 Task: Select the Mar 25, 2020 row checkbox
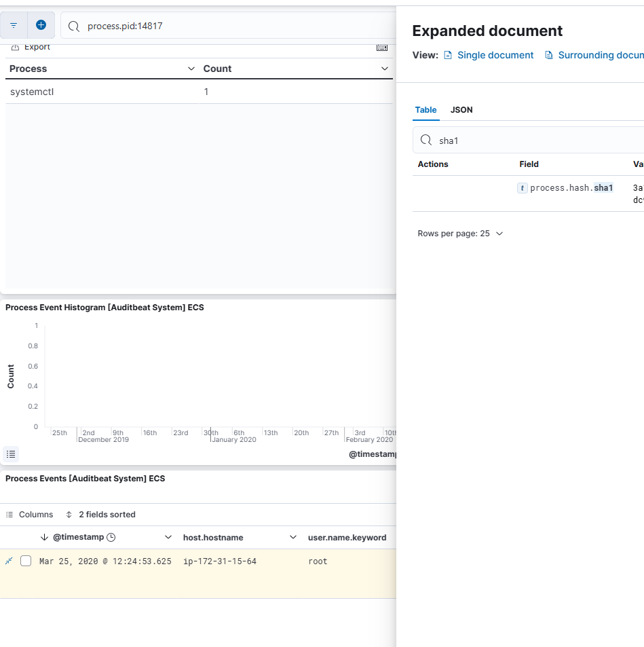coord(26,561)
